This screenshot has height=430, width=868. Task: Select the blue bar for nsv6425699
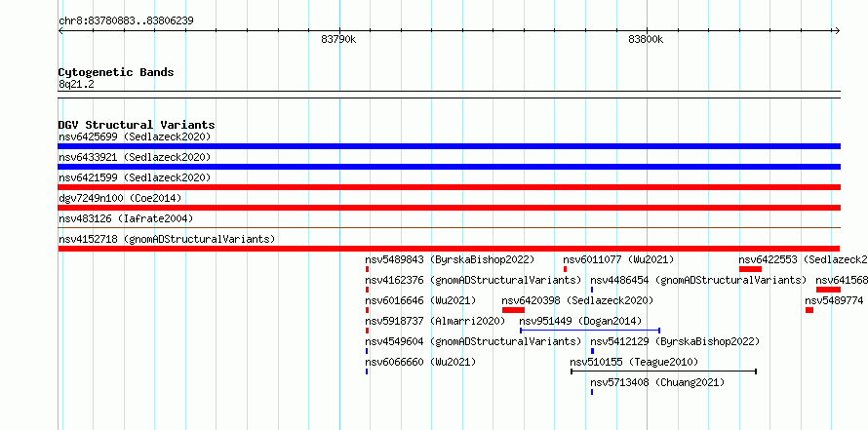(449, 146)
